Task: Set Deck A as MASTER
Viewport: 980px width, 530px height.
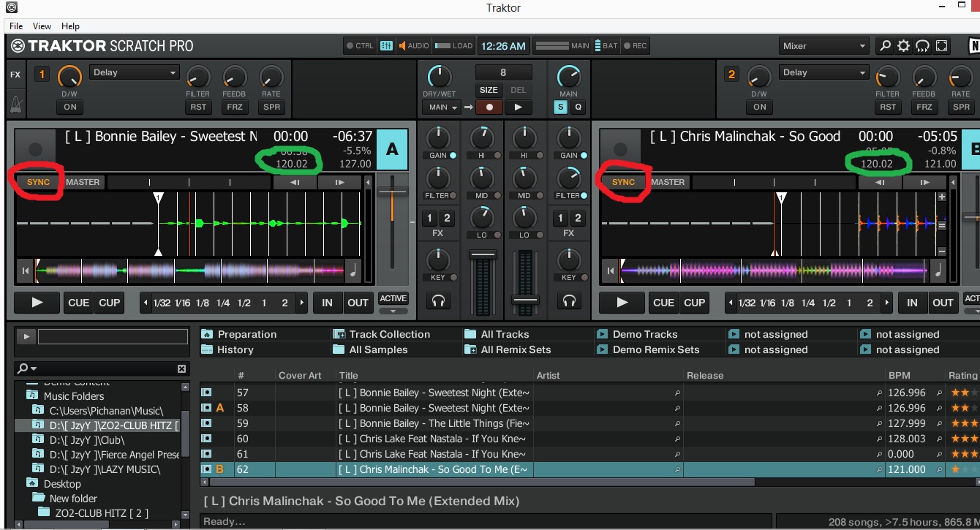Action: click(x=83, y=182)
